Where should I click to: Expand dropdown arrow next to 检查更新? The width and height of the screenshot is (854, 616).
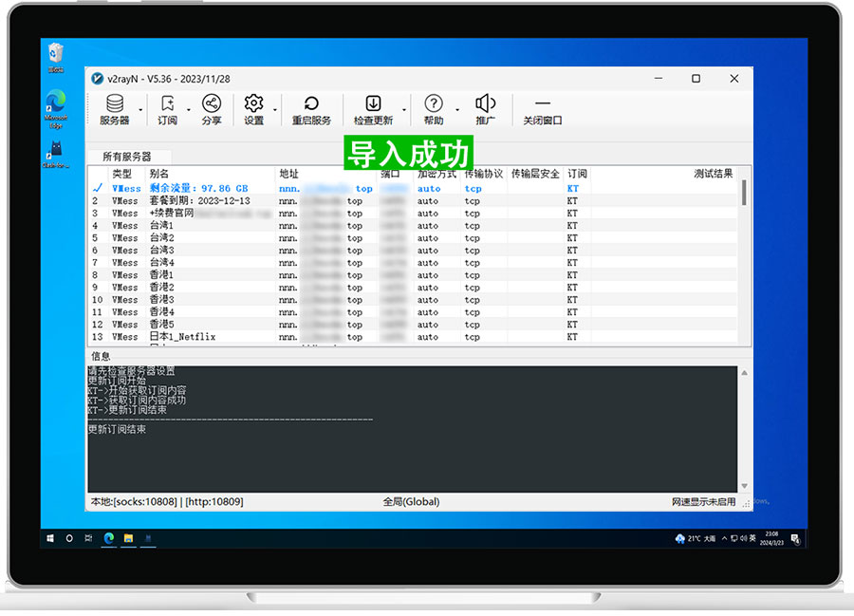point(404,110)
